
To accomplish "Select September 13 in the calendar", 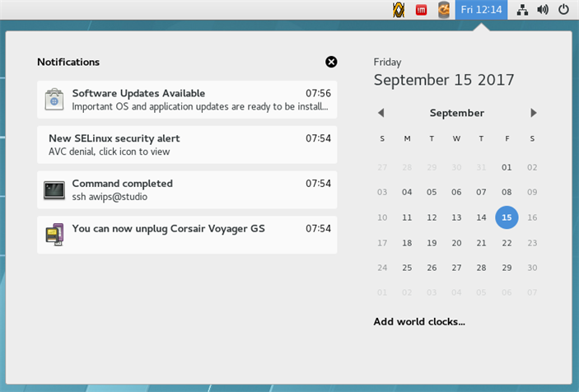I will tap(456, 217).
